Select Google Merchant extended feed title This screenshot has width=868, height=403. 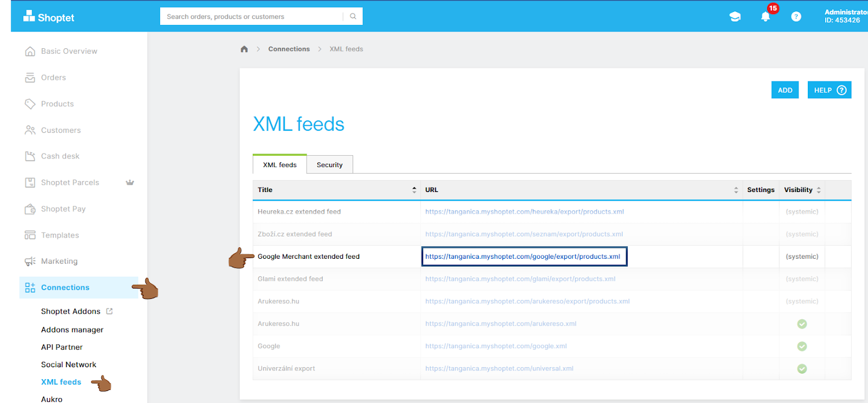(309, 257)
